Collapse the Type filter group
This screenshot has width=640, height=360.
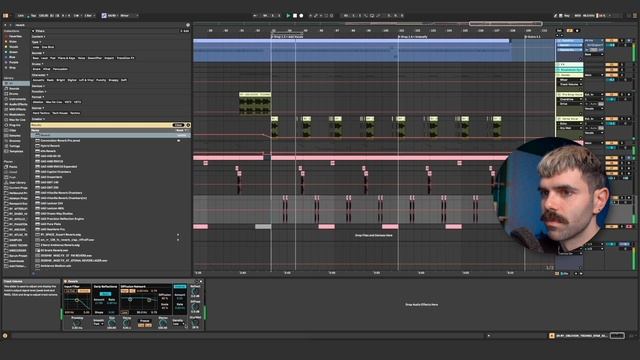click(36, 42)
